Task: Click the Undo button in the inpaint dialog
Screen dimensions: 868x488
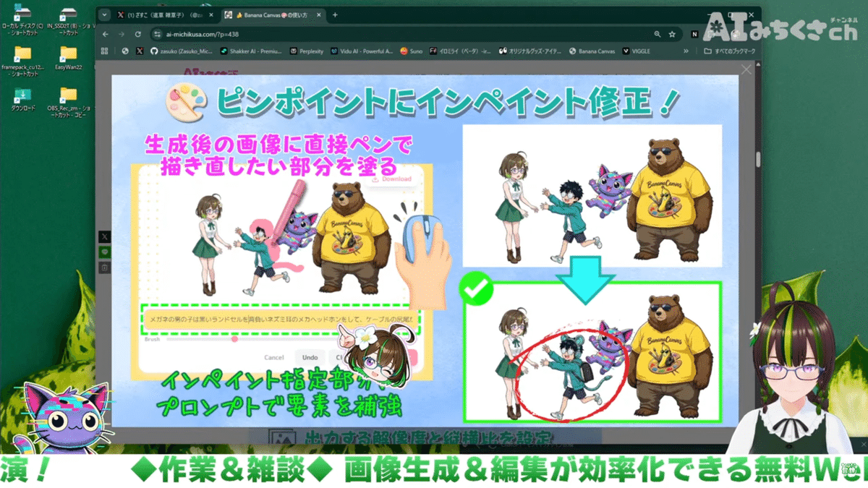Action: point(310,357)
